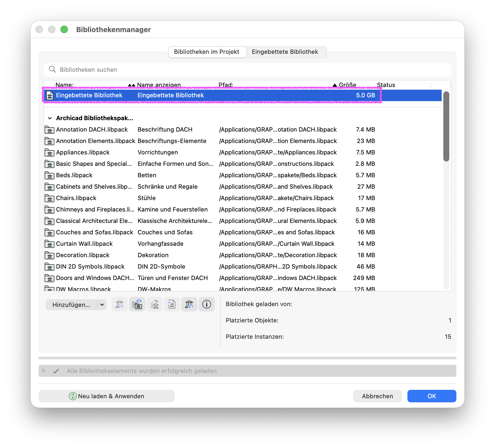Switch to Eingebettete Bibliothek tab
495x448 pixels.
tap(285, 52)
